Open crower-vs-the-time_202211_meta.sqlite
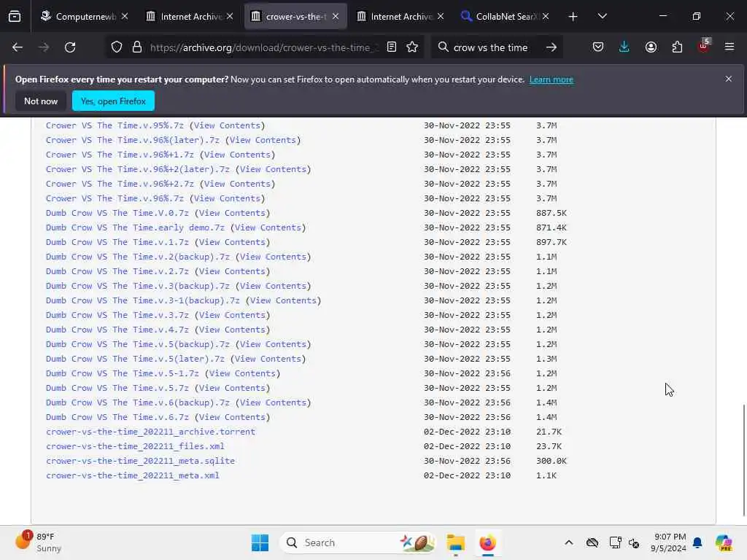Screen dimensions: 747x560 click(140, 461)
